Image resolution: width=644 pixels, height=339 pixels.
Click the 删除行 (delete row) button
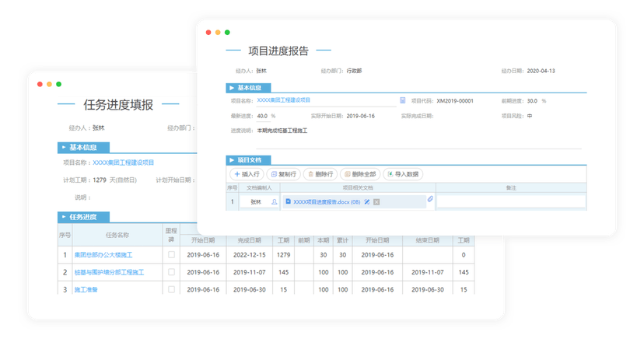tap(320, 174)
